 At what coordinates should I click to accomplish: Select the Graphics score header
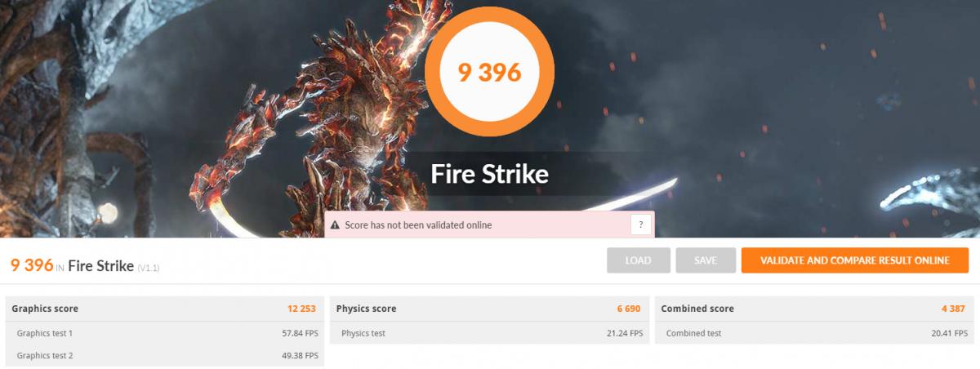pyautogui.click(x=45, y=309)
